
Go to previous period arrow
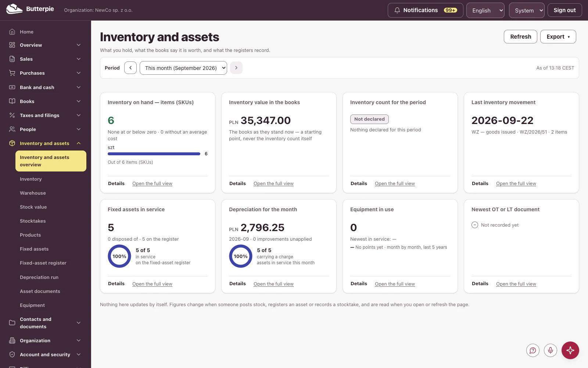130,68
